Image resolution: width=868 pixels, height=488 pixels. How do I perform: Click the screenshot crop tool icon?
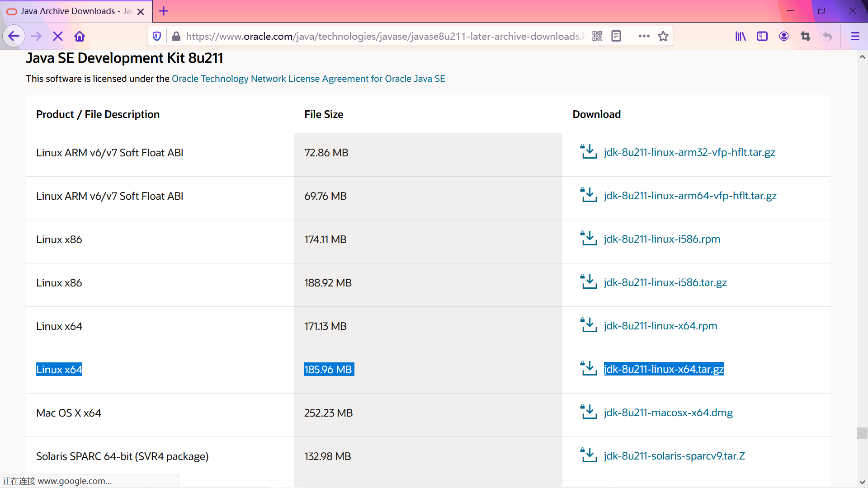pos(806,36)
